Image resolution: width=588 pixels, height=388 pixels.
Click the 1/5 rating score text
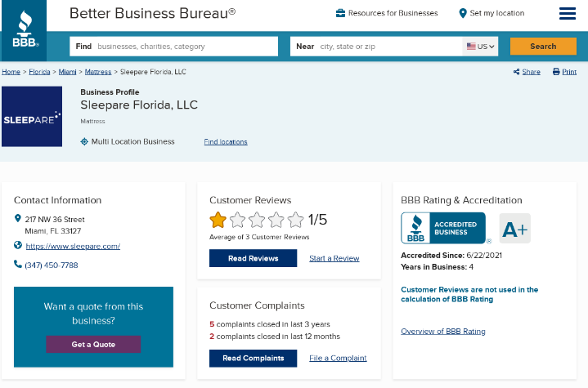pyautogui.click(x=317, y=220)
